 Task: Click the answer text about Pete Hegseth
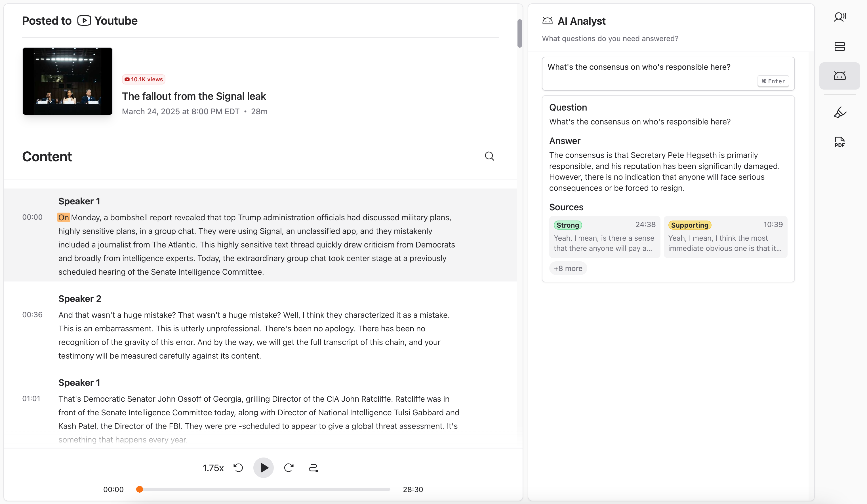(664, 171)
